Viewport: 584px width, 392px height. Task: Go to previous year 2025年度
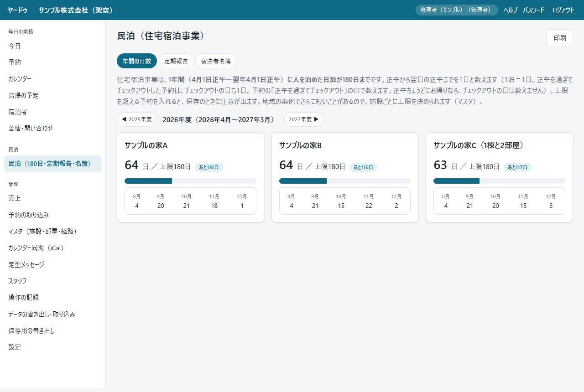point(136,119)
